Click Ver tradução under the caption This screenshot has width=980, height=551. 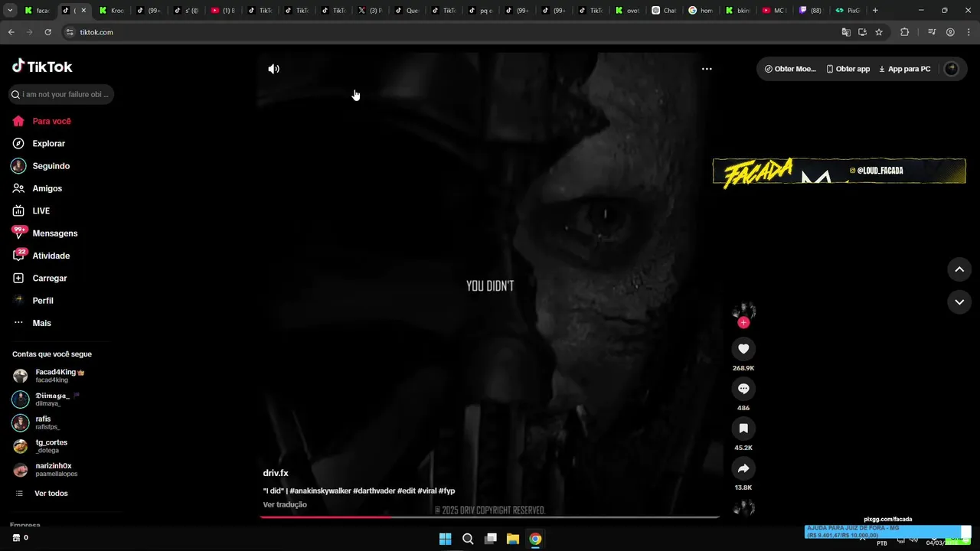(x=285, y=505)
